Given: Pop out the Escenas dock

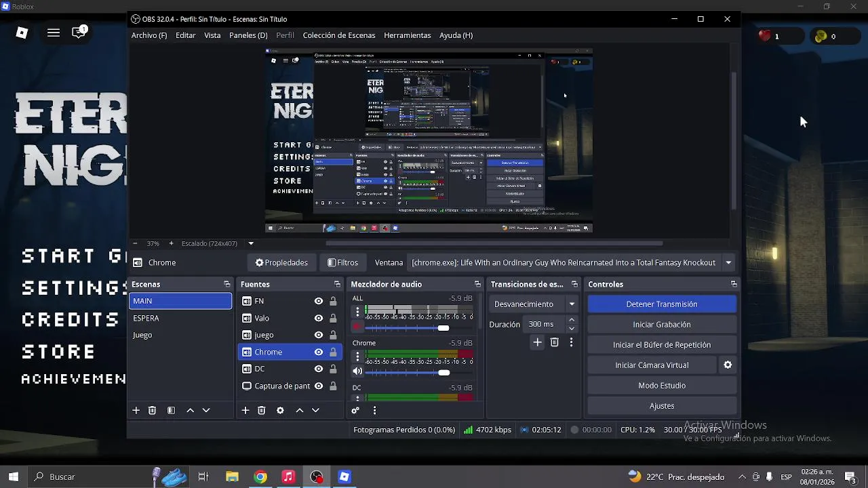Looking at the screenshot, I should click(x=226, y=284).
